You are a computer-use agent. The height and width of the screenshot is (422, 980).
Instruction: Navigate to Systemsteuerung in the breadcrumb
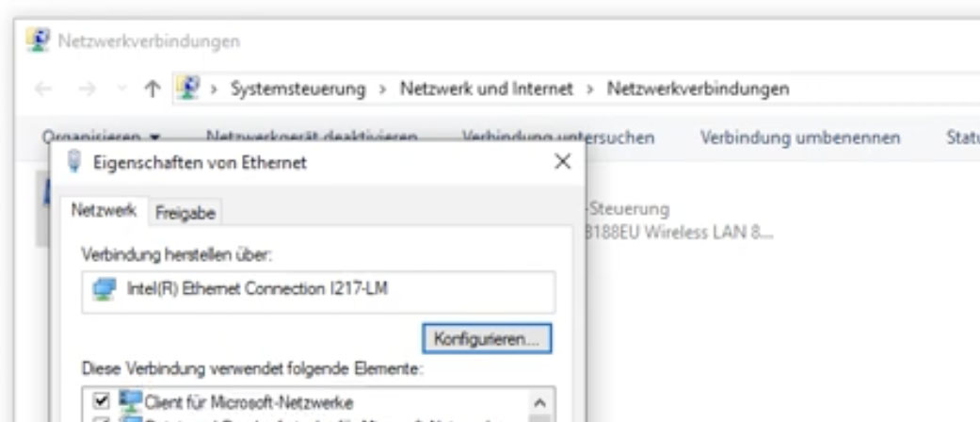(x=297, y=89)
